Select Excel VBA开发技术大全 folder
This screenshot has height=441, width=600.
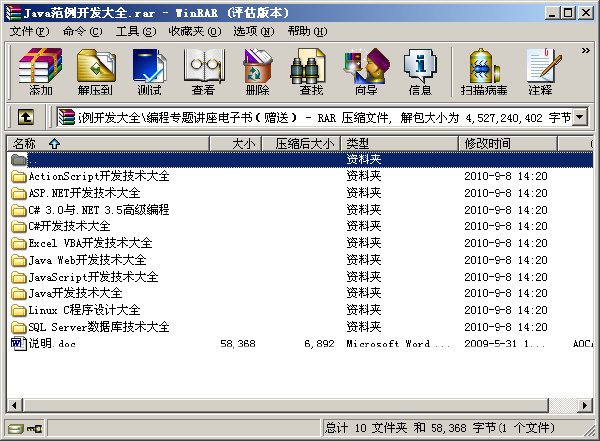point(90,243)
